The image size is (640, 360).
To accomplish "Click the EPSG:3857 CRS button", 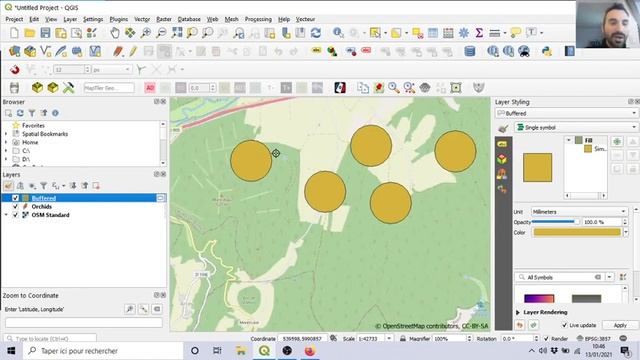I will pyautogui.click(x=594, y=339).
